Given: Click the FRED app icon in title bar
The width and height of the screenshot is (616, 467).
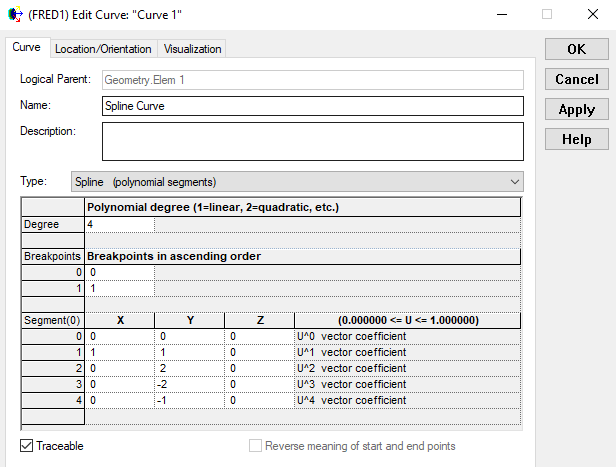Looking at the screenshot, I should click(x=14, y=15).
